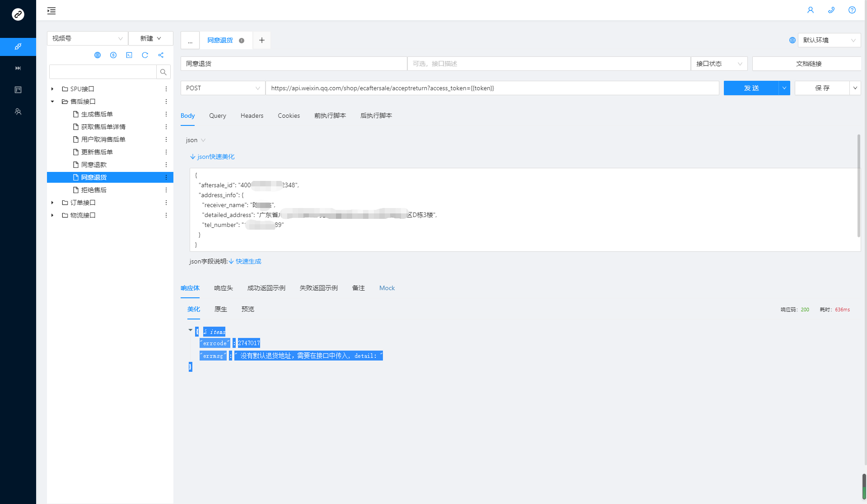
Task: Open the POST method dropdown
Action: 223,88
